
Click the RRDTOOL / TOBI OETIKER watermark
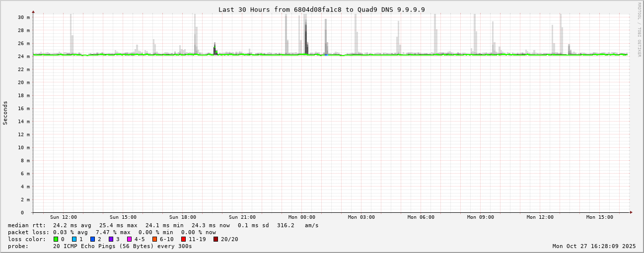click(639, 30)
